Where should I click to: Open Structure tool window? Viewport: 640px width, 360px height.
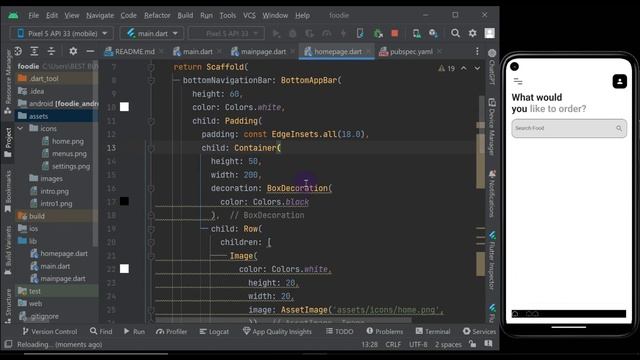click(x=8, y=305)
